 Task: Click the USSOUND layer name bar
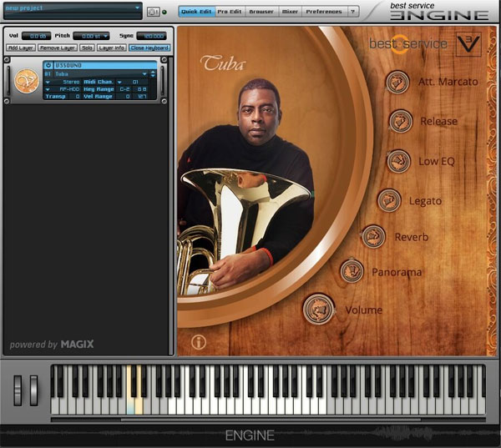105,65
